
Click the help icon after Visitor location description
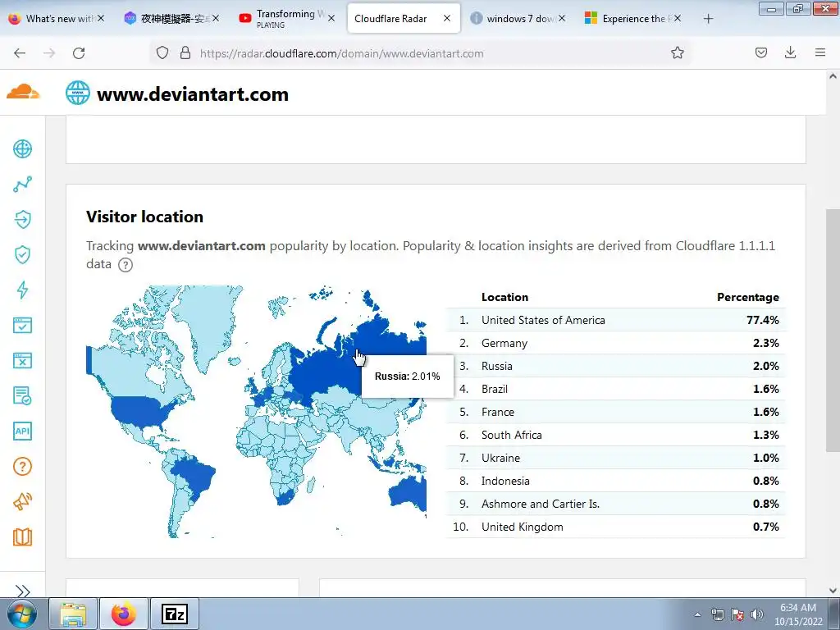click(x=126, y=265)
